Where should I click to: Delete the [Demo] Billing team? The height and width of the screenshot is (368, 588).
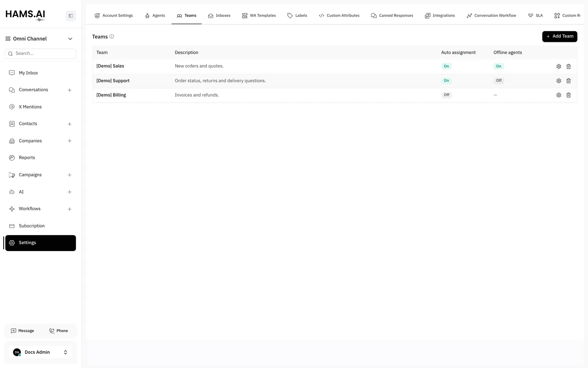coord(569,95)
